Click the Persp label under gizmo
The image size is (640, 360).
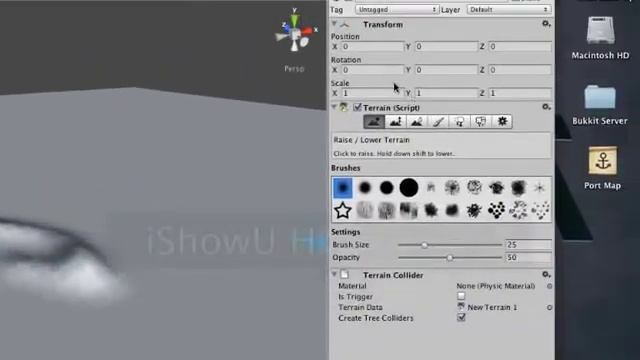(294, 69)
